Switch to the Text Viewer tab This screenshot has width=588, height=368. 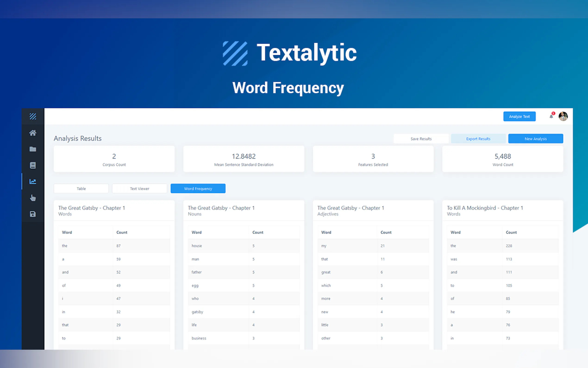(140, 189)
